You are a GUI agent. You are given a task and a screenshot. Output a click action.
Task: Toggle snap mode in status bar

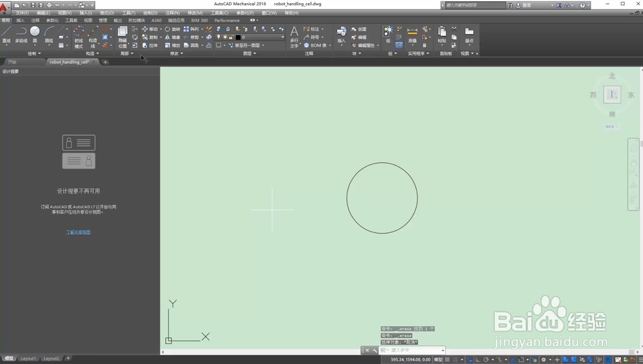(455, 359)
